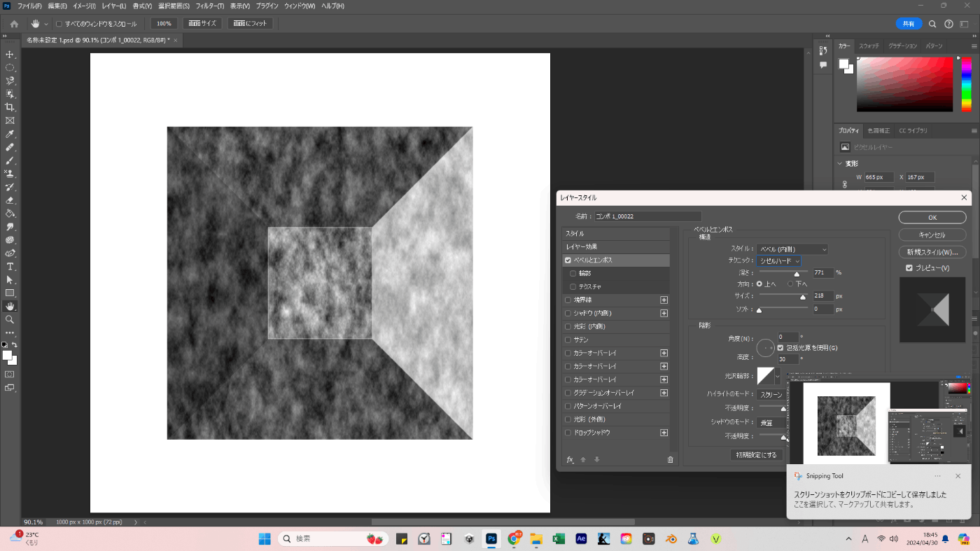Screen dimensions: 980x551
Task: Open the テクニック dropdown showing シゼルハード
Action: pos(779,260)
